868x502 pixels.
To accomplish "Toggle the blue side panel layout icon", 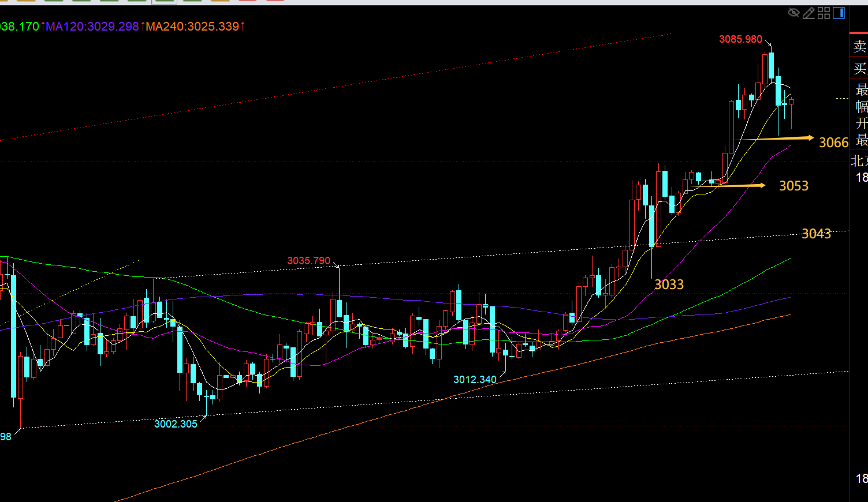I will tap(839, 13).
